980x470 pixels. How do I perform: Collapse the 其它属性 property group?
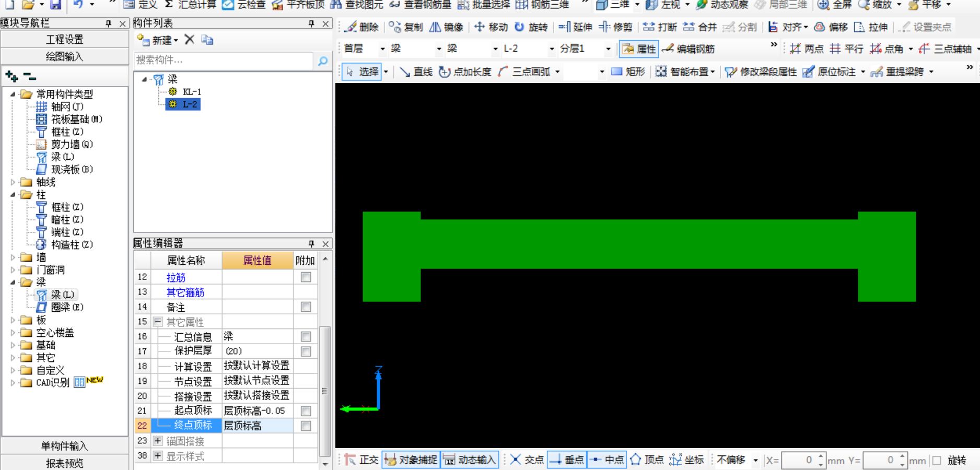point(158,322)
